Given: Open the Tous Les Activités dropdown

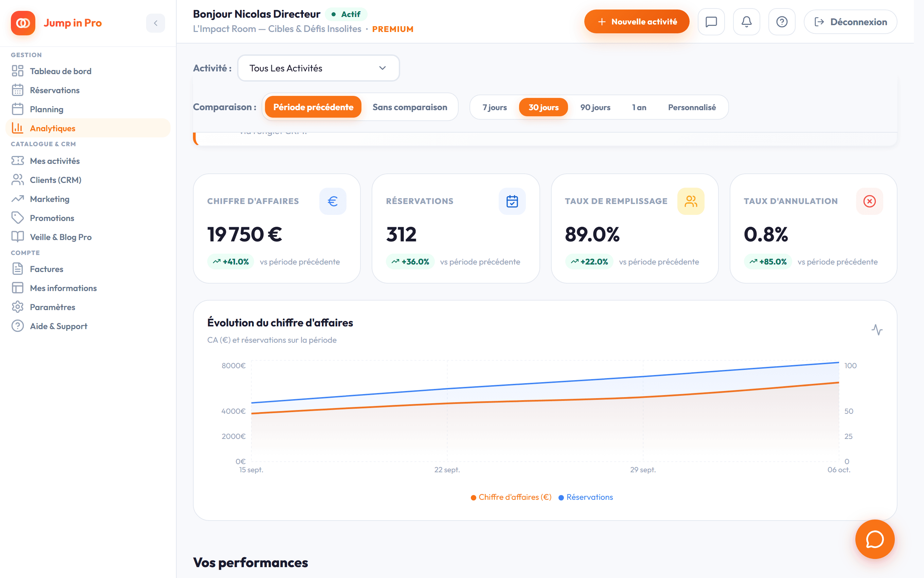Looking at the screenshot, I should click(318, 68).
